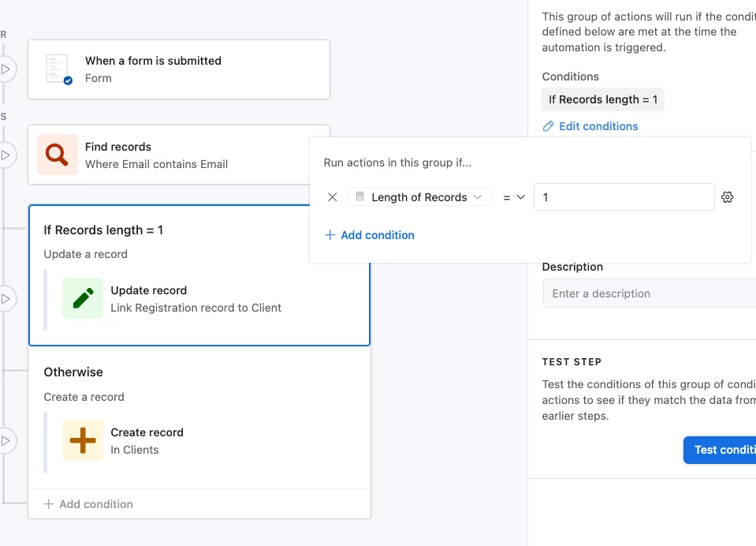
Task: Click Add condition in the popup
Action: click(370, 235)
